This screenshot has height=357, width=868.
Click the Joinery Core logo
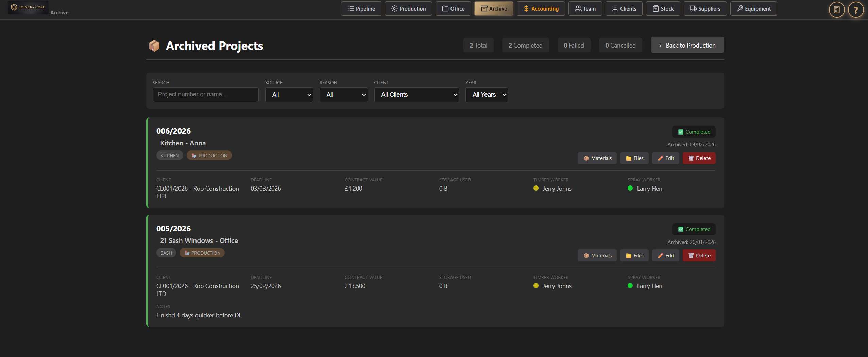28,7
